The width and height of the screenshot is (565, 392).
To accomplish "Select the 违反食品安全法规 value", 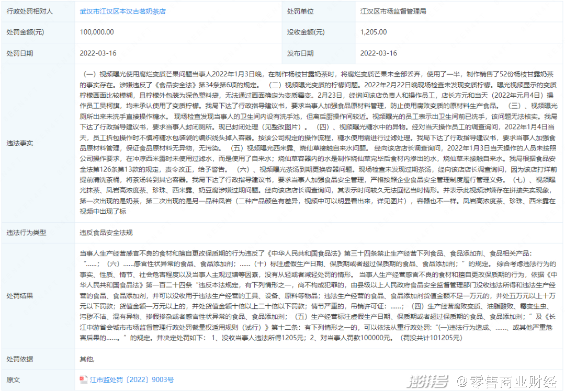I will (x=106, y=233).
